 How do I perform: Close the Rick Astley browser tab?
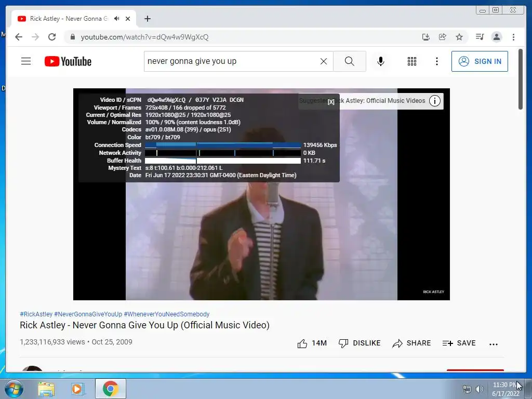click(128, 19)
